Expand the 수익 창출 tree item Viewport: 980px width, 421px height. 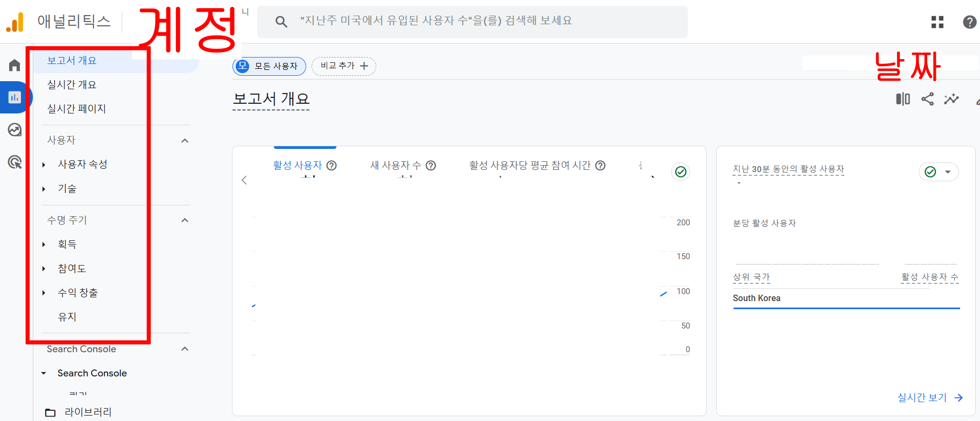click(44, 293)
